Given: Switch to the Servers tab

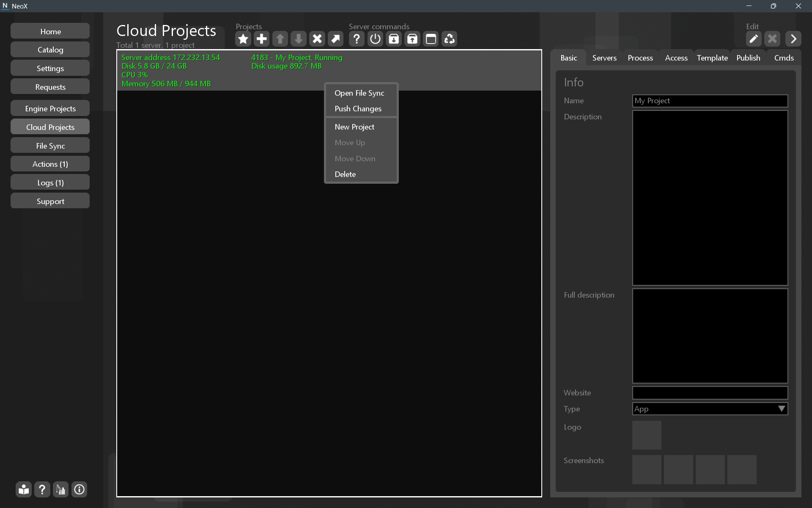Looking at the screenshot, I should [604, 58].
